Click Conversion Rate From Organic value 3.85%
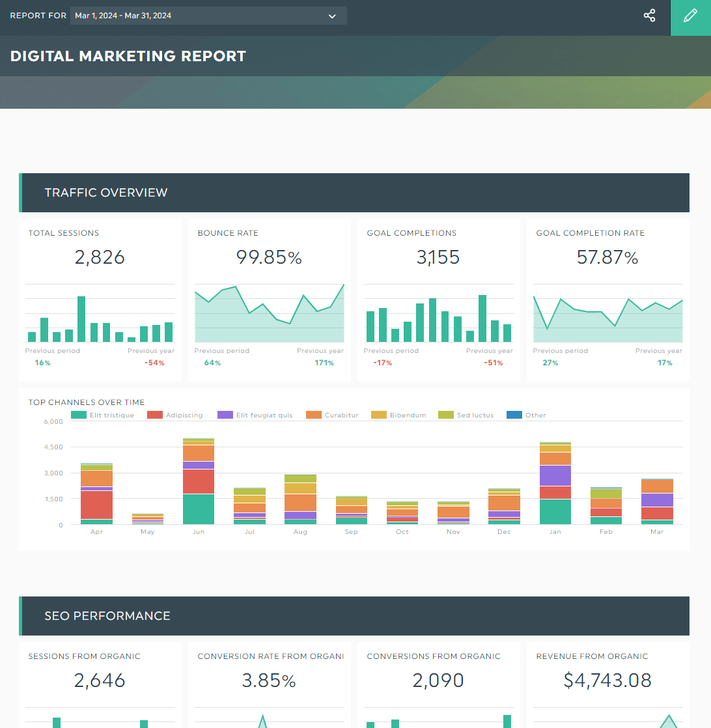The height and width of the screenshot is (728, 711). [x=269, y=680]
